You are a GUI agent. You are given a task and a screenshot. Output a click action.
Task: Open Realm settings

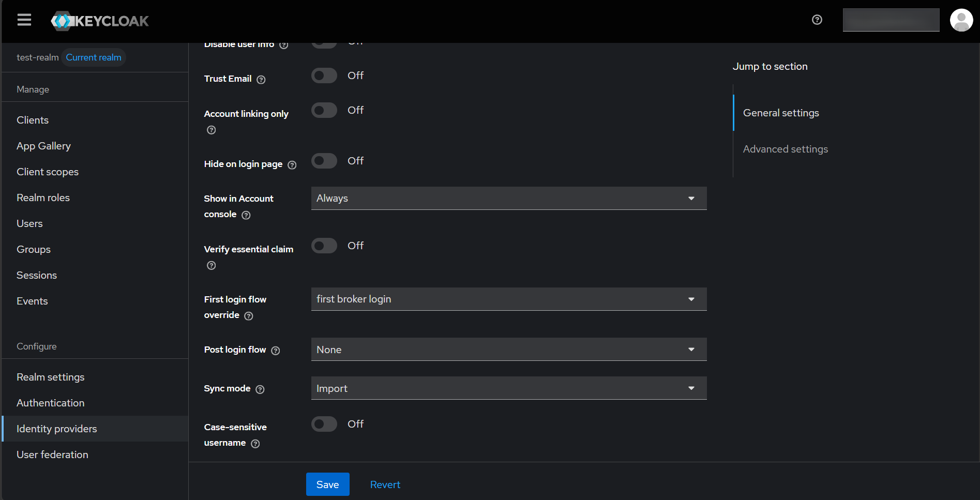95,377
